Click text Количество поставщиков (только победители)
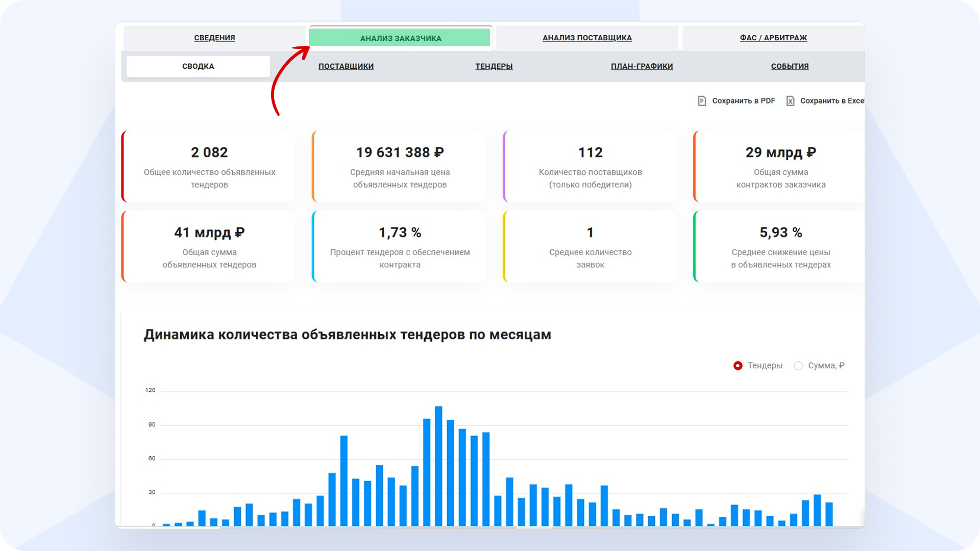Image resolution: width=980 pixels, height=551 pixels. coord(591,179)
